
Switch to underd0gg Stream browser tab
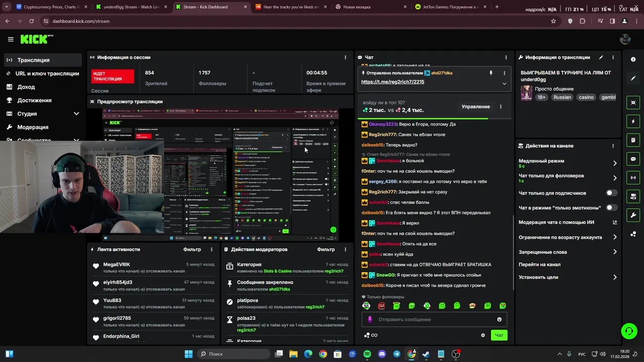[131, 7]
